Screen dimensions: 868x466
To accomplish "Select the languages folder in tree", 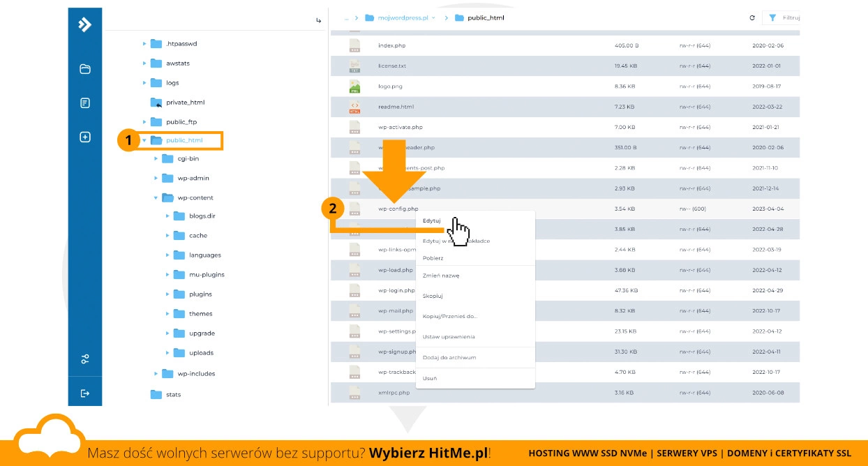I will 205,255.
